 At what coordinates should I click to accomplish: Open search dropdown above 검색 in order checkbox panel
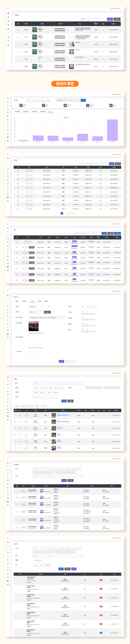point(41,476)
